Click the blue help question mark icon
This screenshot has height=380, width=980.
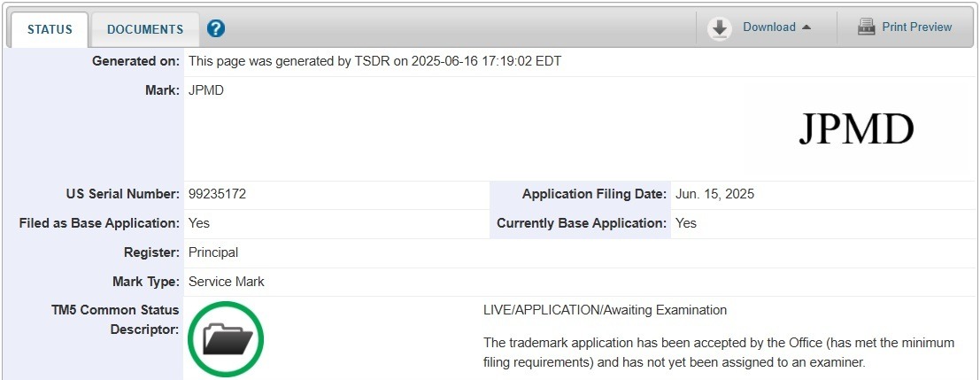pos(216,29)
